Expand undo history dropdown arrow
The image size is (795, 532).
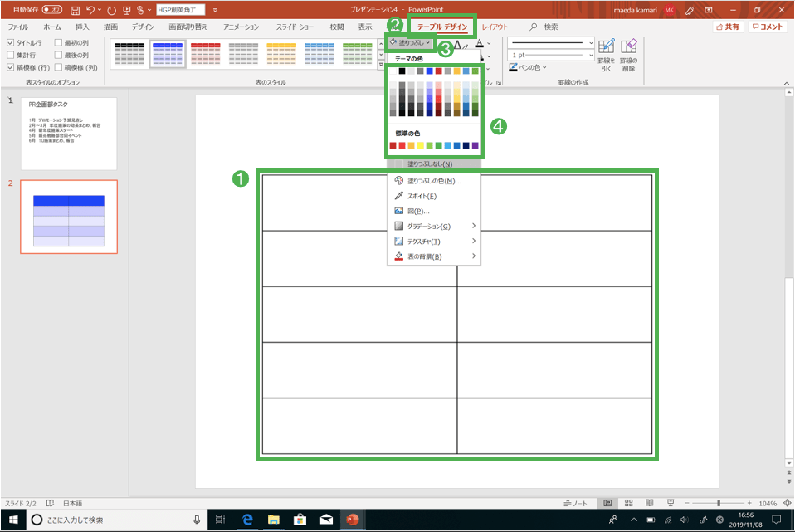(x=100, y=10)
